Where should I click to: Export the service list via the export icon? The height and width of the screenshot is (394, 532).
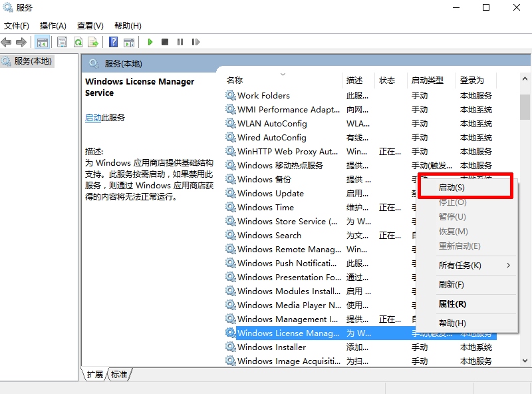94,42
